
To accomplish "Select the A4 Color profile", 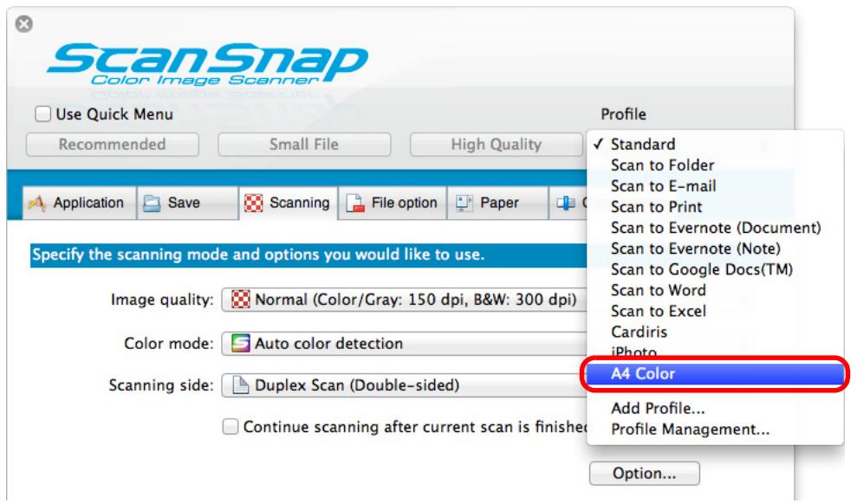I will pyautogui.click(x=716, y=373).
